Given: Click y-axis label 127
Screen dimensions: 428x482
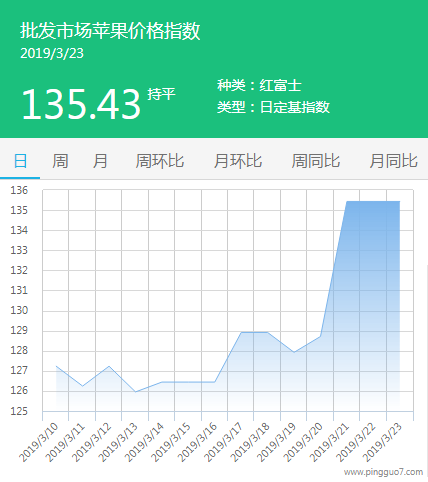Looking at the screenshot, I should [19, 371].
